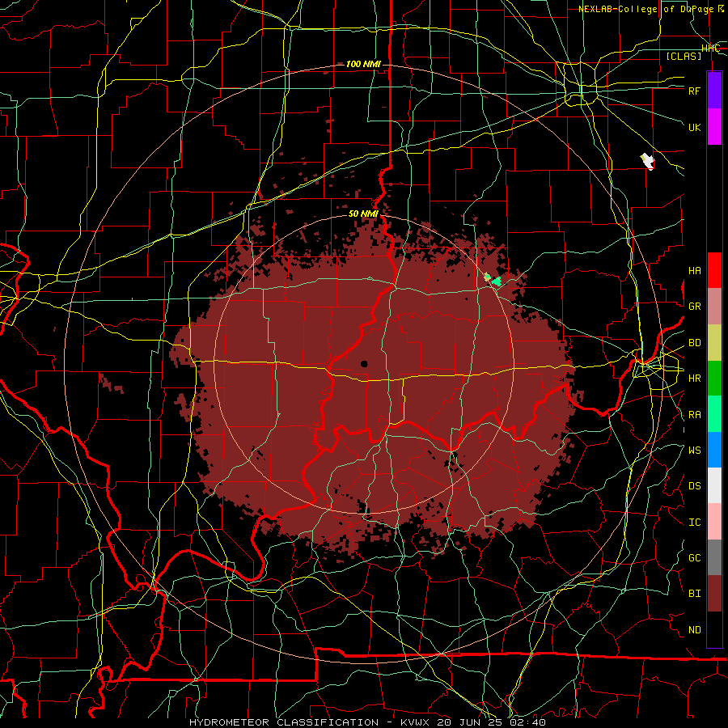The height and width of the screenshot is (728, 728).
Task: Click the magenta UK legend color swatch
Action: (x=714, y=127)
